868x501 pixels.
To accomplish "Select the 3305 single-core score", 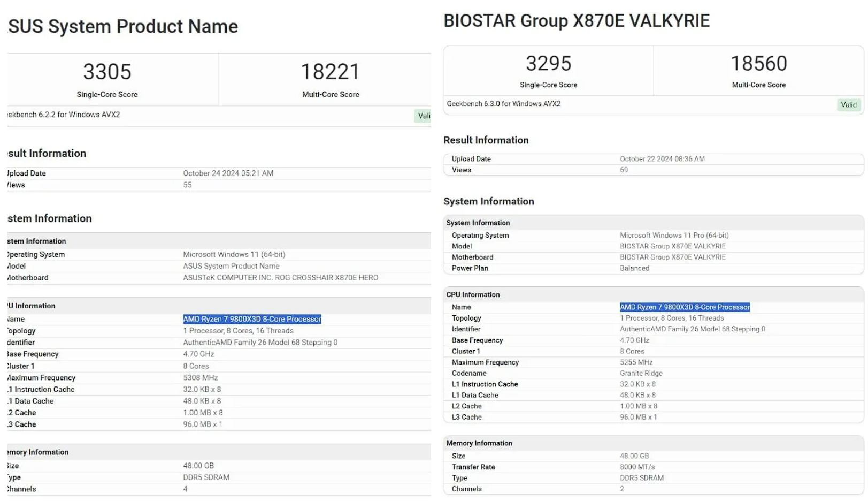I will (x=107, y=72).
